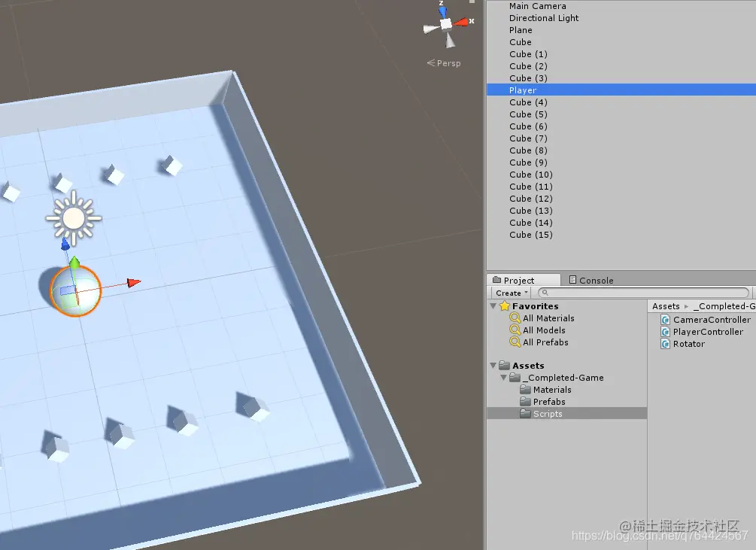Click the red X axis arrow of move gizmo

[x=134, y=282]
